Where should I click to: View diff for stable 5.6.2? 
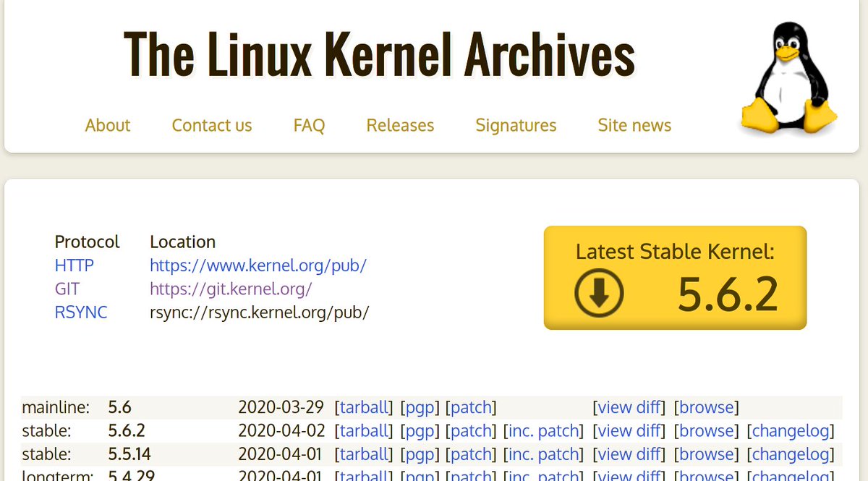629,431
